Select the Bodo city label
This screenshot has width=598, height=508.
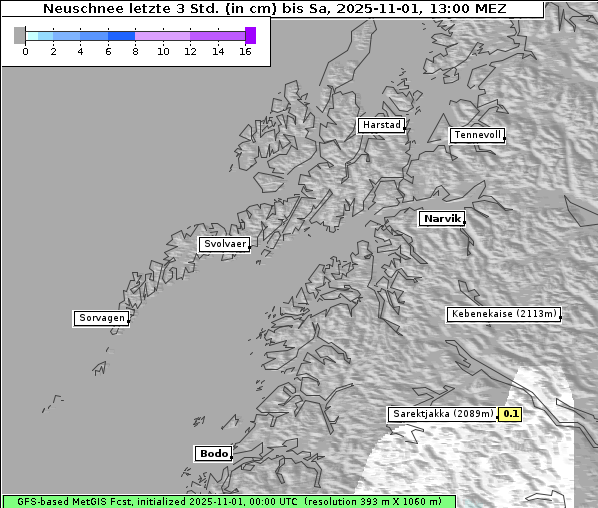pos(213,454)
